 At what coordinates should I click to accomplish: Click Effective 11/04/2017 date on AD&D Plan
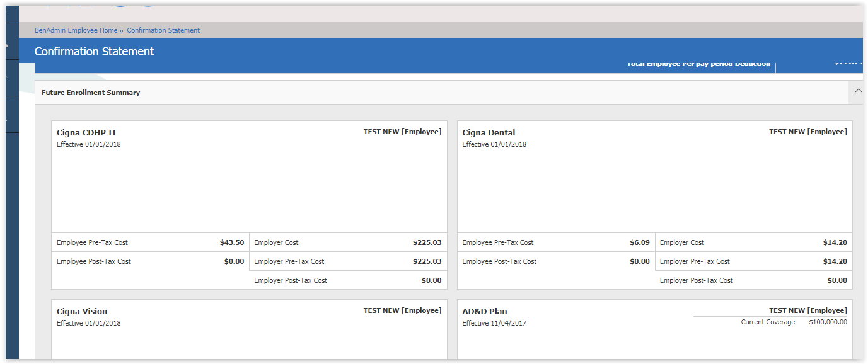click(x=494, y=324)
